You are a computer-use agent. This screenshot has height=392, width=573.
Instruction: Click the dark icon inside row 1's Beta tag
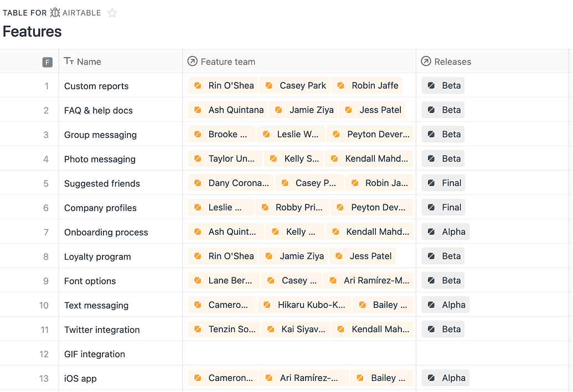coord(432,85)
